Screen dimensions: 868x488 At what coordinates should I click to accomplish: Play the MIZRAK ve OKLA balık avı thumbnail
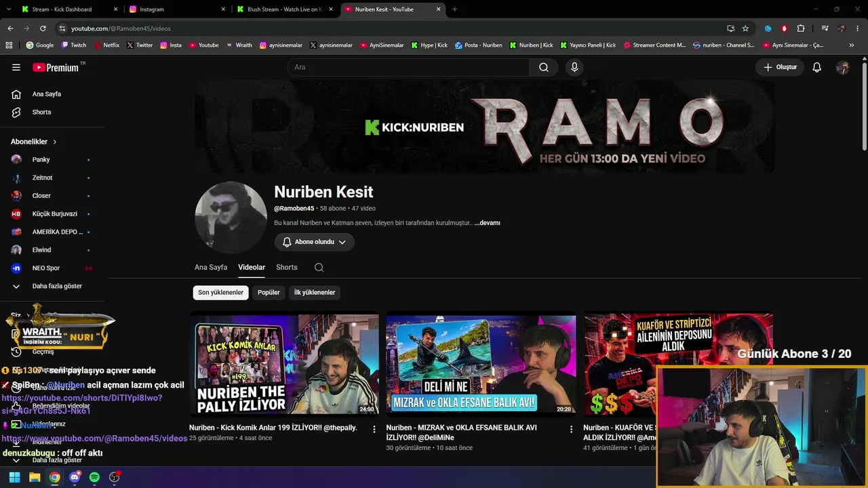[481, 364]
